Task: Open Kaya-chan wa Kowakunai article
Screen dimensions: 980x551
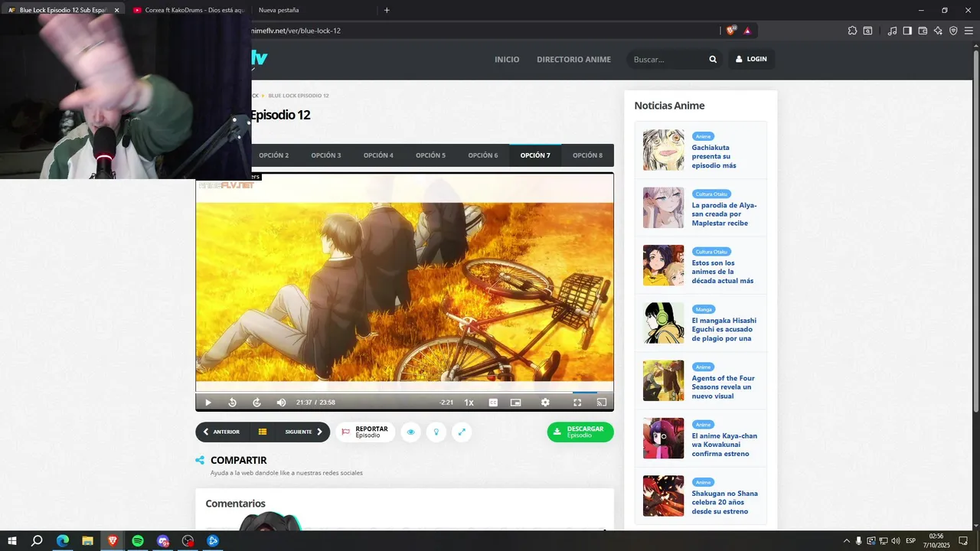Action: pos(724,445)
